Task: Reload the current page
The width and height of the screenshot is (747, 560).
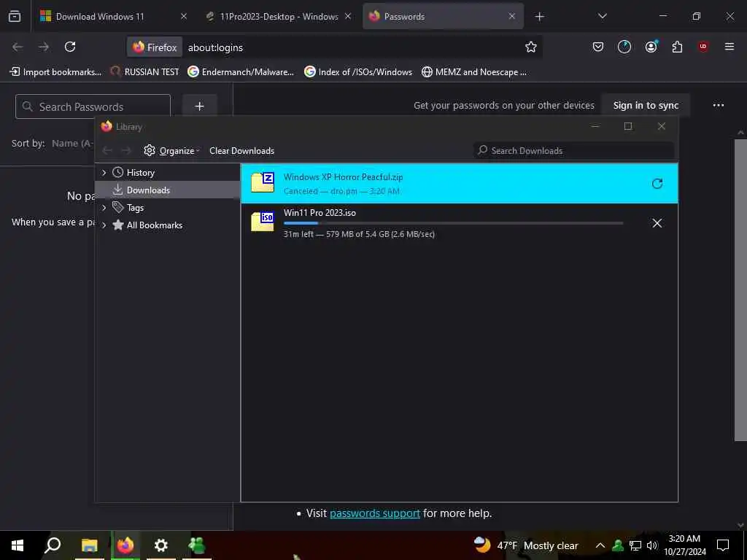Action: [x=70, y=47]
